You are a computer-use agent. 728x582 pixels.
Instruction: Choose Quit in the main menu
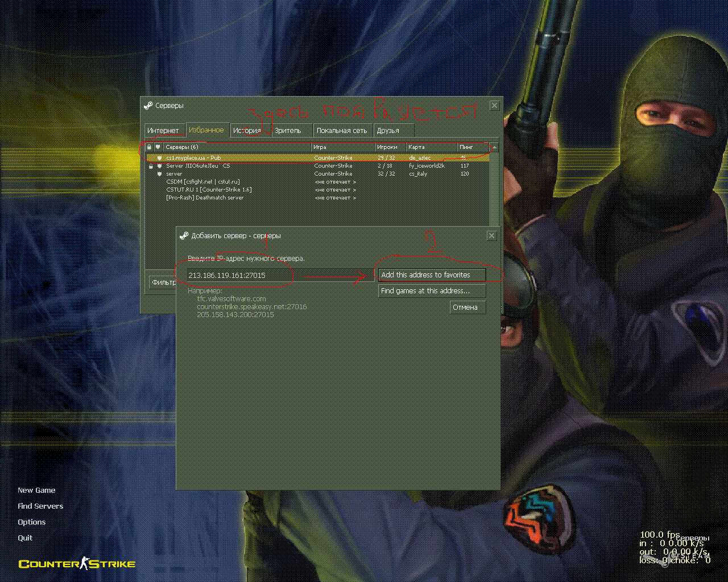(25, 538)
